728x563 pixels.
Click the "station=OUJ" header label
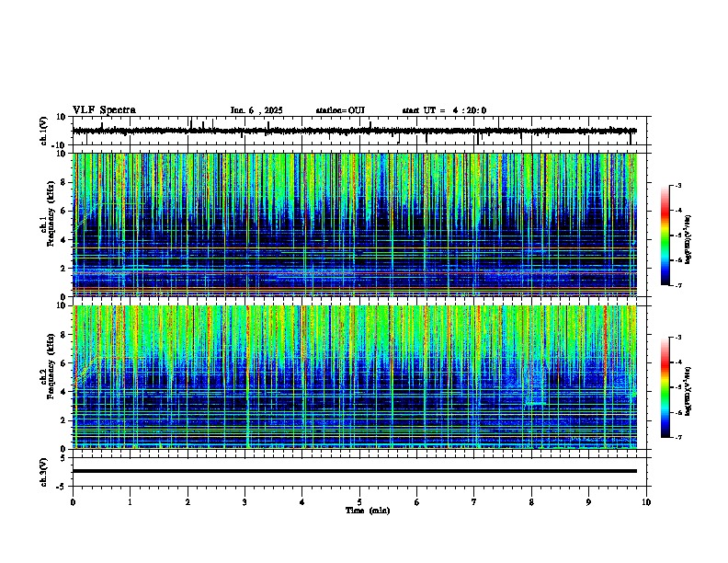(x=340, y=110)
